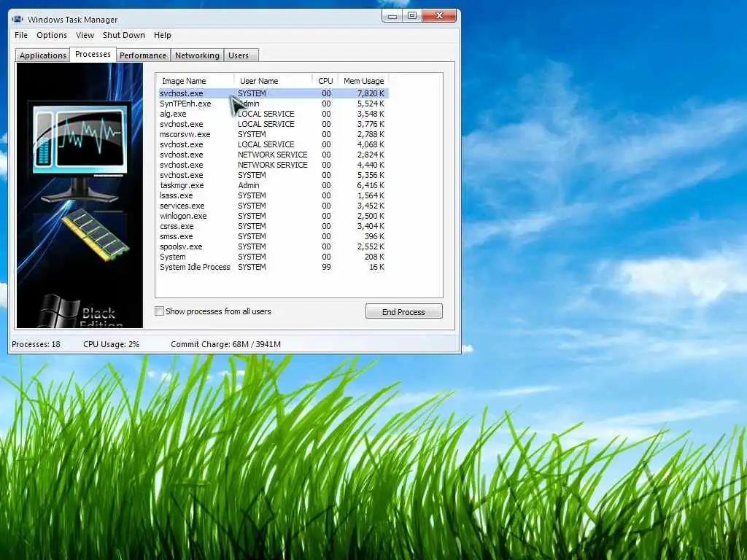The height and width of the screenshot is (560, 747).
Task: Select the Processes tab
Action: 93,54
